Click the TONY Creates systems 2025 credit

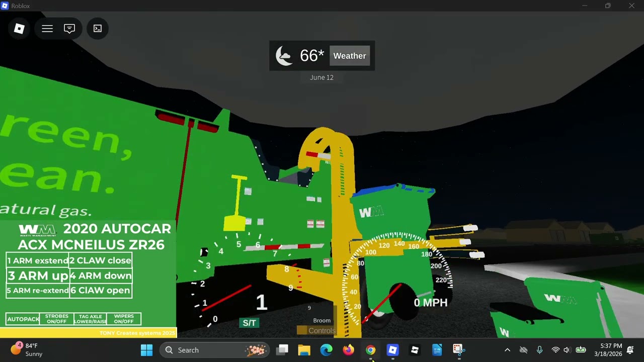137,333
